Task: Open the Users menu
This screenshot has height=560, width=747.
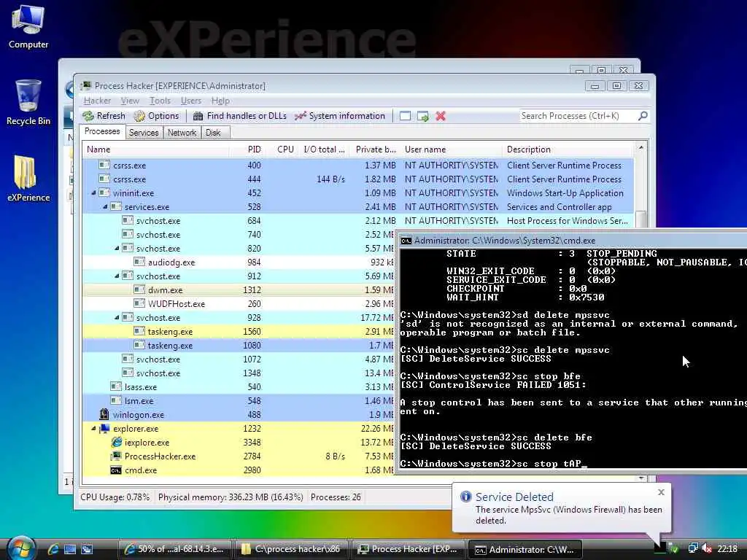Action: [x=190, y=101]
